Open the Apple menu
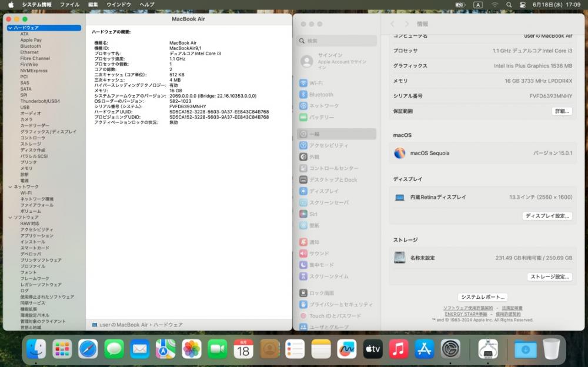 [x=11, y=5]
